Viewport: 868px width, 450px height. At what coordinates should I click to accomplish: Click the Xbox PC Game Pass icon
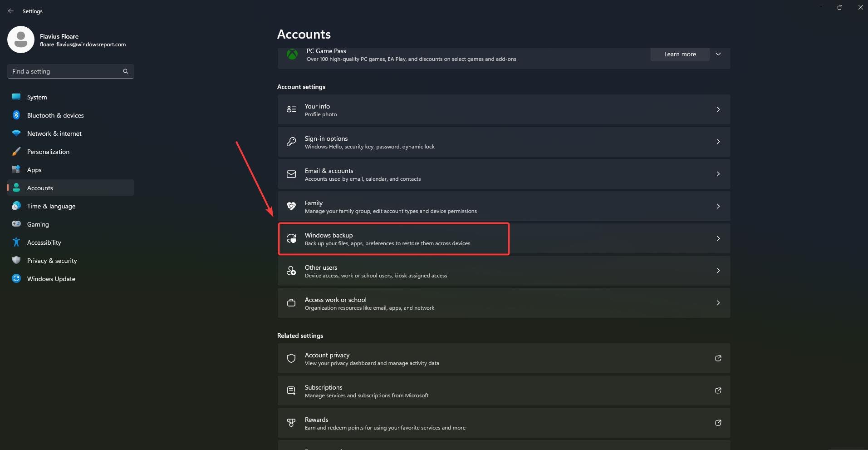[292, 54]
